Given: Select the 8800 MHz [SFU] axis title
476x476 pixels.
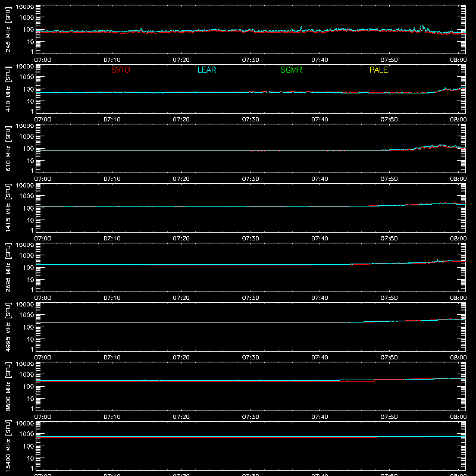Looking at the screenshot, I should [8, 386].
